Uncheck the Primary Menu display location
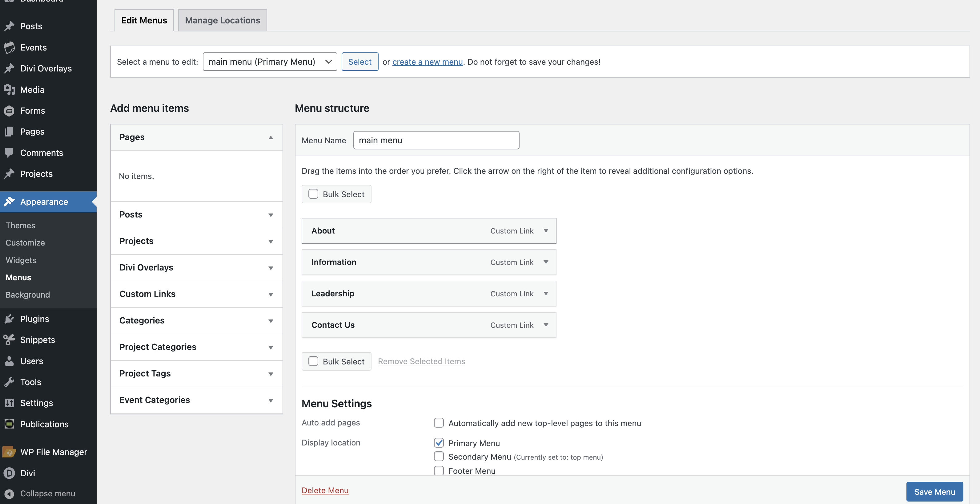 439,443
